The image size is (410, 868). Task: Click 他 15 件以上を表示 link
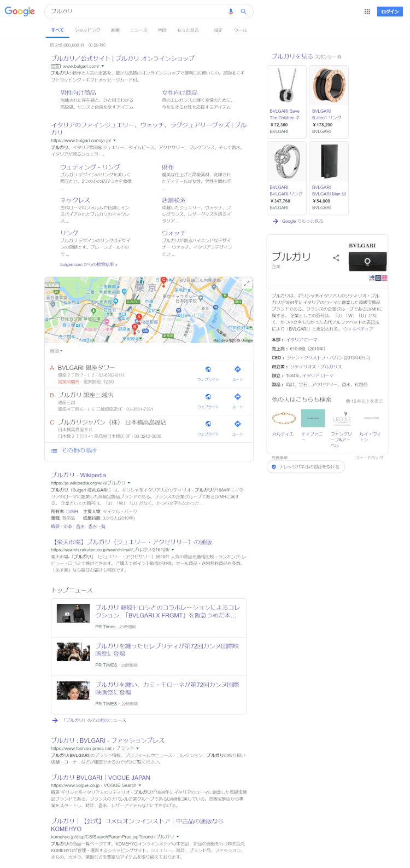tap(365, 401)
